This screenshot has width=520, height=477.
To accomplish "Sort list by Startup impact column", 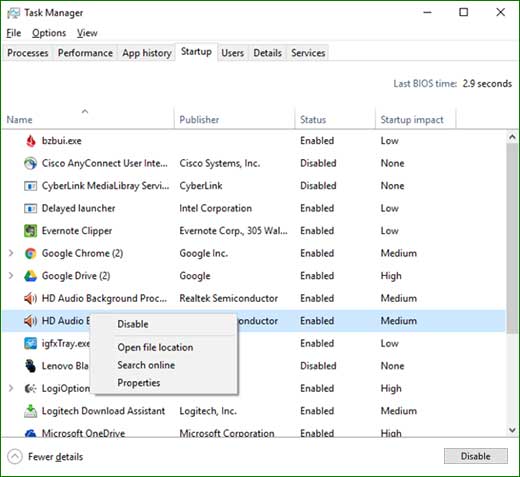I will pyautogui.click(x=412, y=120).
